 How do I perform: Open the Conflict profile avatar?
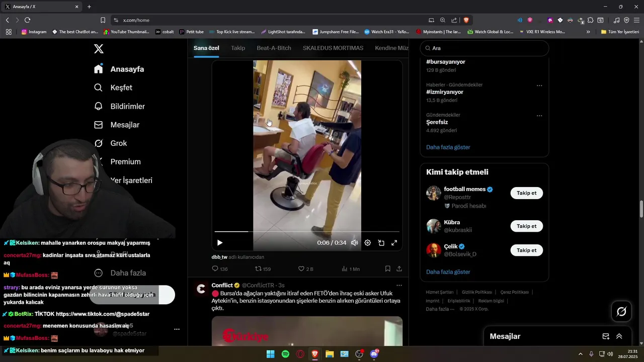201,289
